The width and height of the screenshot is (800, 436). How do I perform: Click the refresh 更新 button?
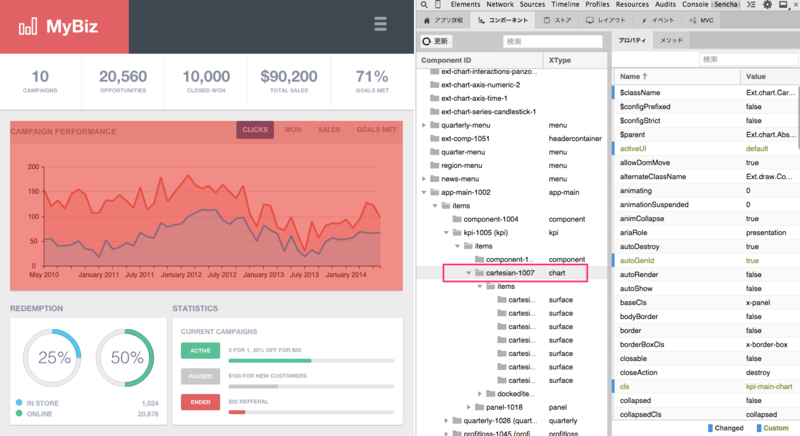click(x=436, y=41)
